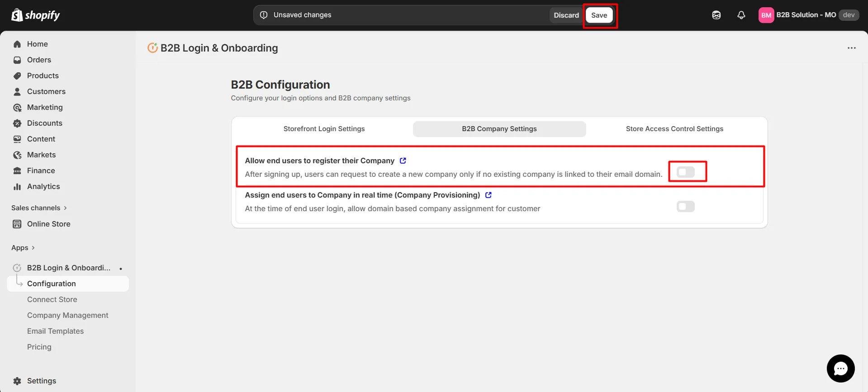The image size is (868, 392).
Task: Open the Sidekick assistant icon
Action: click(x=716, y=15)
